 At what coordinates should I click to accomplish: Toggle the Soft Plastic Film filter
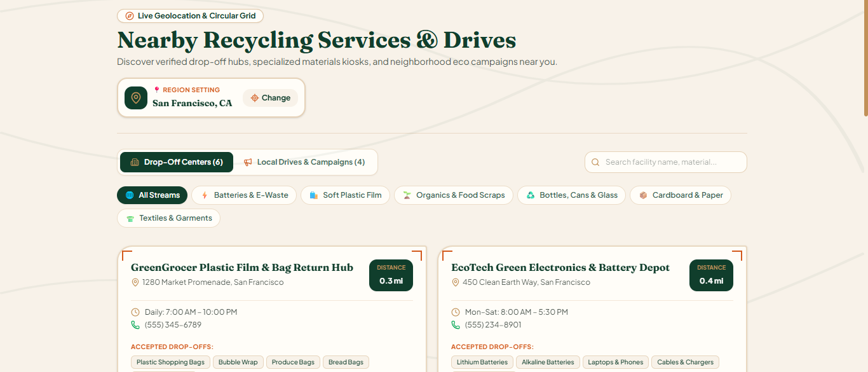pyautogui.click(x=345, y=195)
